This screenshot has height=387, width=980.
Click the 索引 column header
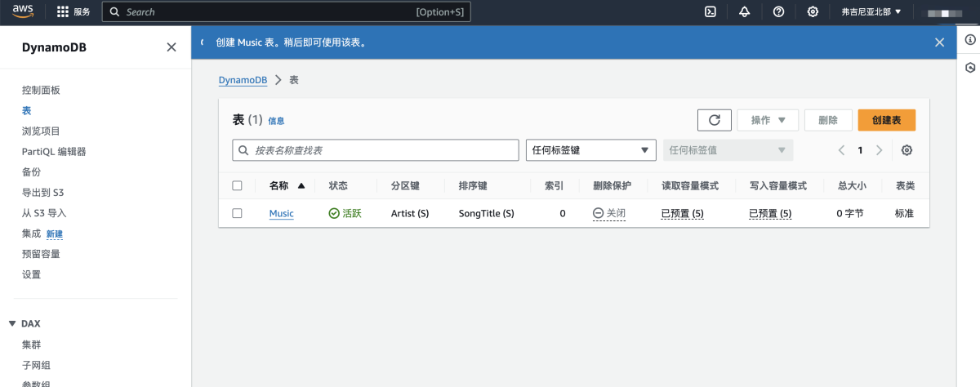[x=554, y=186]
